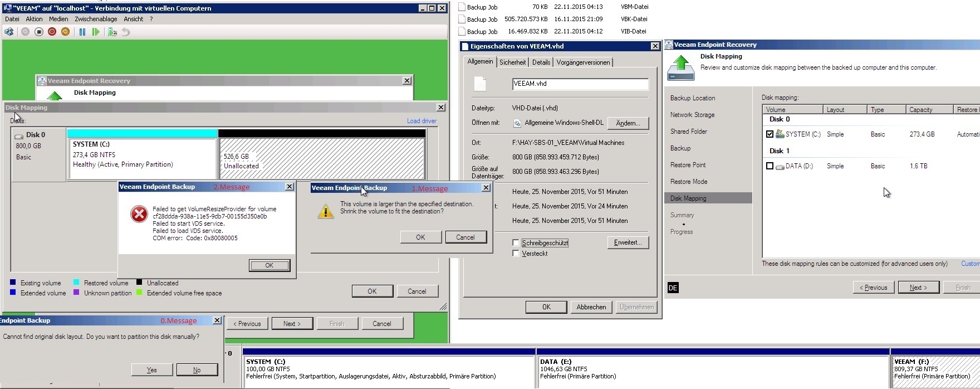Click the large Veeam Endpoint Recovery wizard icon
This screenshot has width=980, height=389.
coord(681,67)
